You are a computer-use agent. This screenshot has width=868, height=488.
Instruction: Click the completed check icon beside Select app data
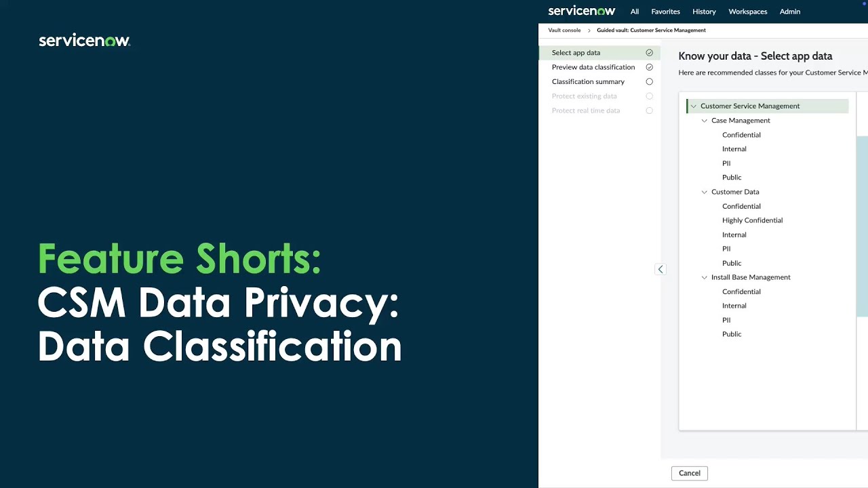(649, 52)
